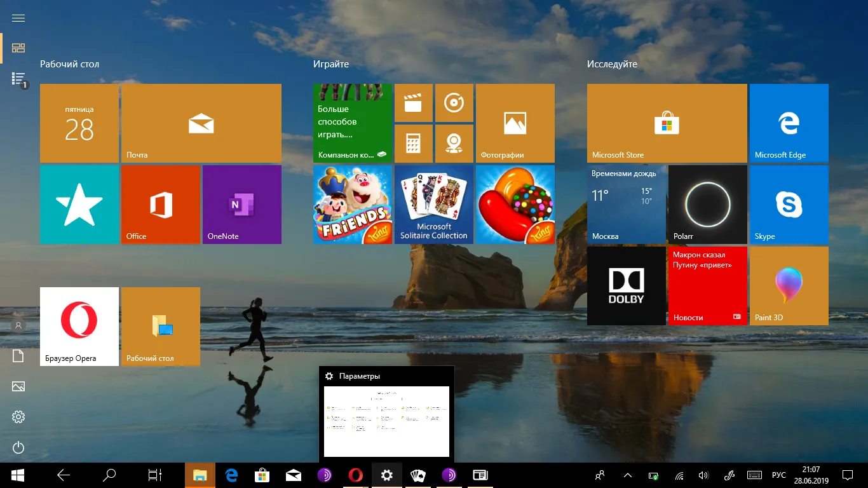Click the Windows Start button

(x=18, y=475)
